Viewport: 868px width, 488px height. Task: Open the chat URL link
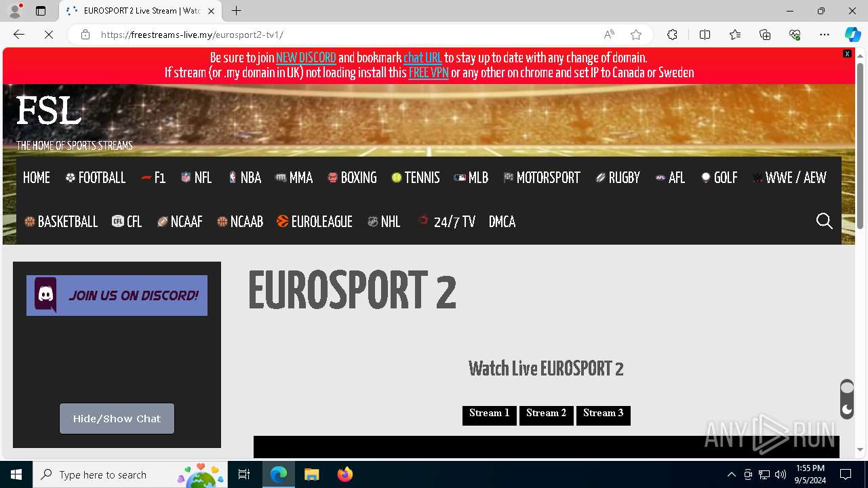[x=422, y=58]
